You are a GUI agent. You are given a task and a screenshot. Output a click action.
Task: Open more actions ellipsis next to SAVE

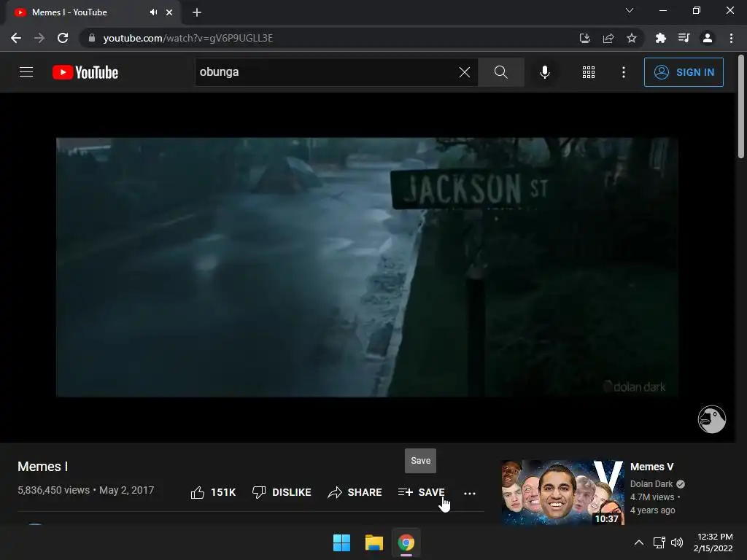(470, 494)
